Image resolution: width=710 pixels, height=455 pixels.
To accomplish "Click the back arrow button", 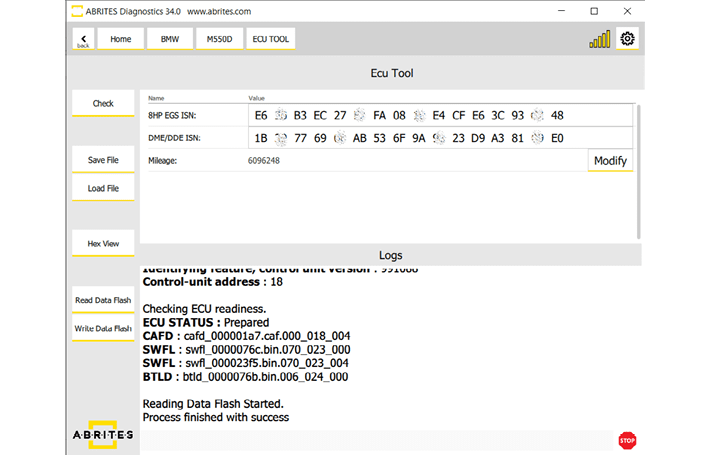I will tap(83, 39).
